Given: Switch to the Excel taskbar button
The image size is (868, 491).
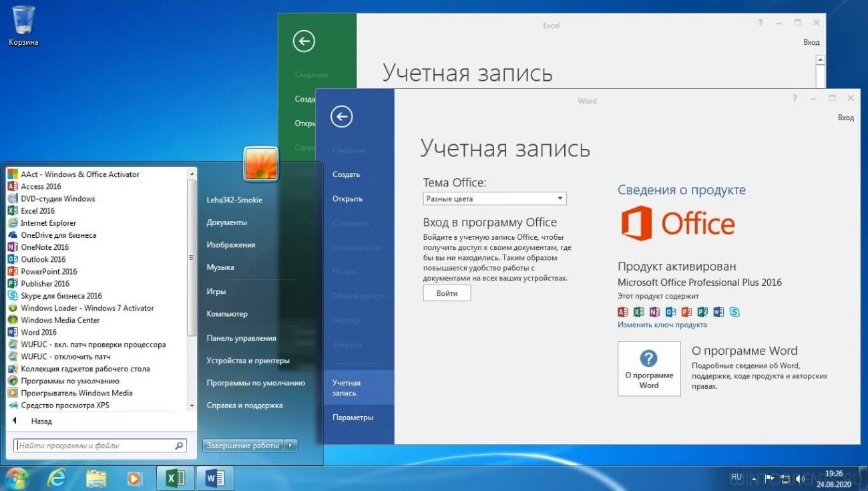Looking at the screenshot, I should pyautogui.click(x=176, y=478).
